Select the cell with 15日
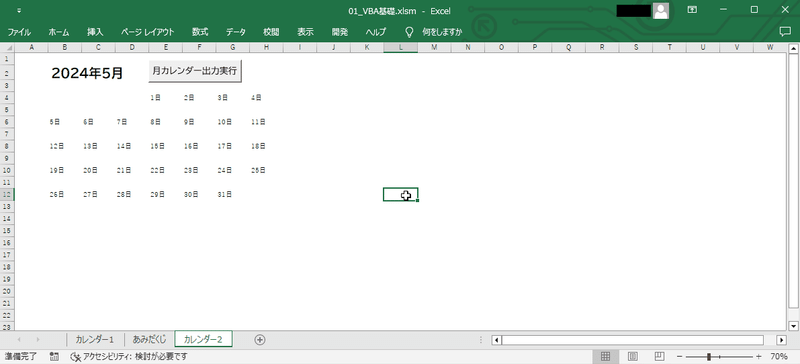This screenshot has height=364, width=800. 165,146
